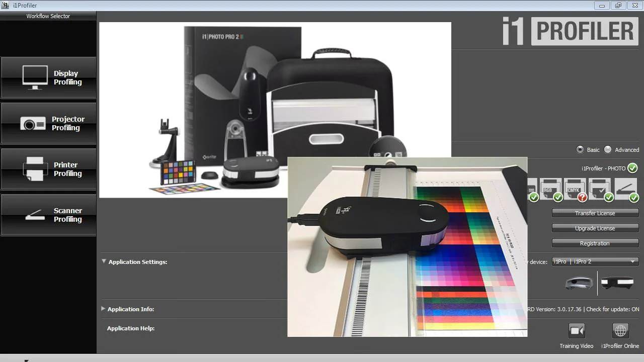Click the CMYK printer license icon
The width and height of the screenshot is (644, 362).
(x=575, y=190)
